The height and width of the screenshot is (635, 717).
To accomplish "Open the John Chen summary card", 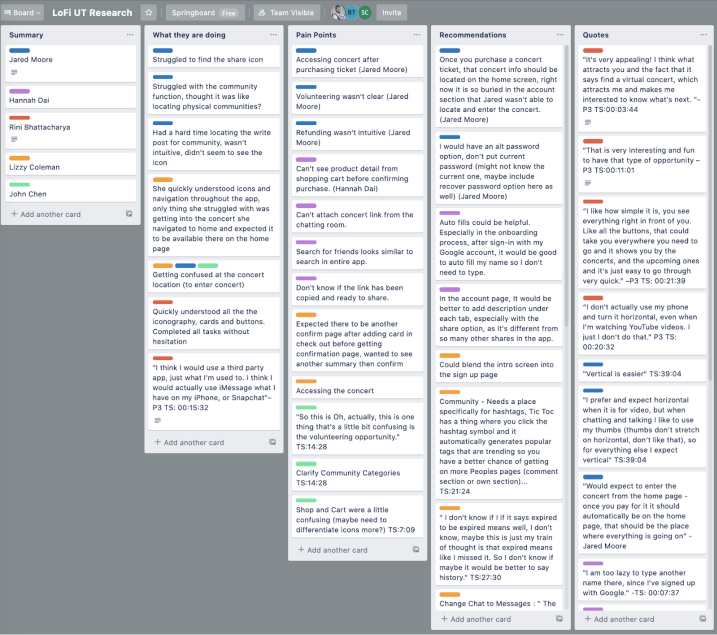I will (70, 191).
